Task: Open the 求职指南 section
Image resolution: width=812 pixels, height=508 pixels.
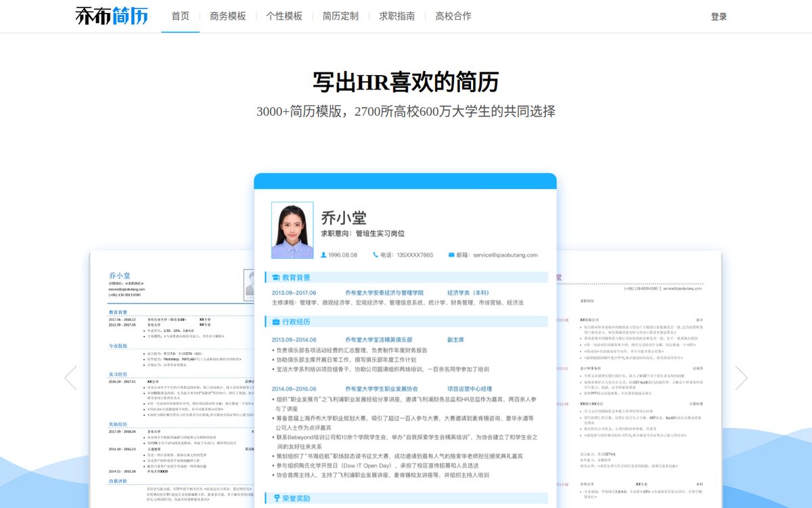Action: tap(397, 16)
